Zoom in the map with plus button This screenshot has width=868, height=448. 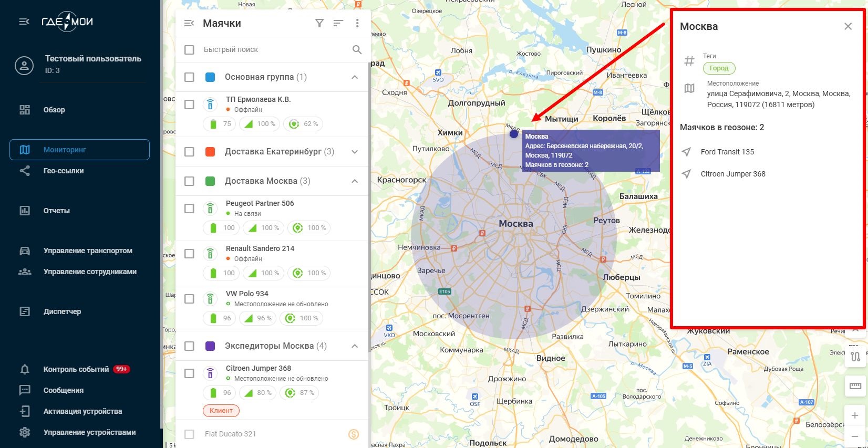(x=855, y=415)
